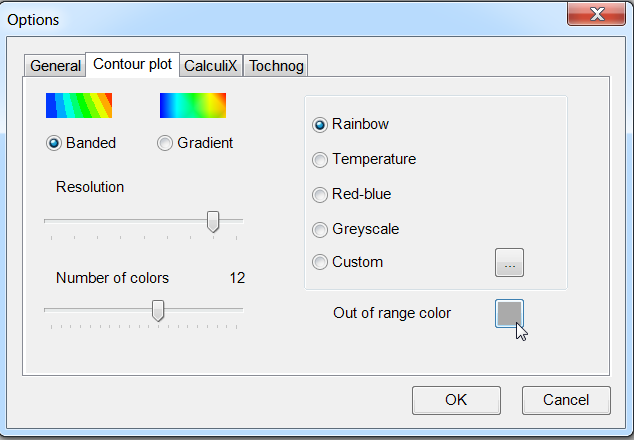Click the Cancel button
The image size is (634, 440).
[566, 400]
